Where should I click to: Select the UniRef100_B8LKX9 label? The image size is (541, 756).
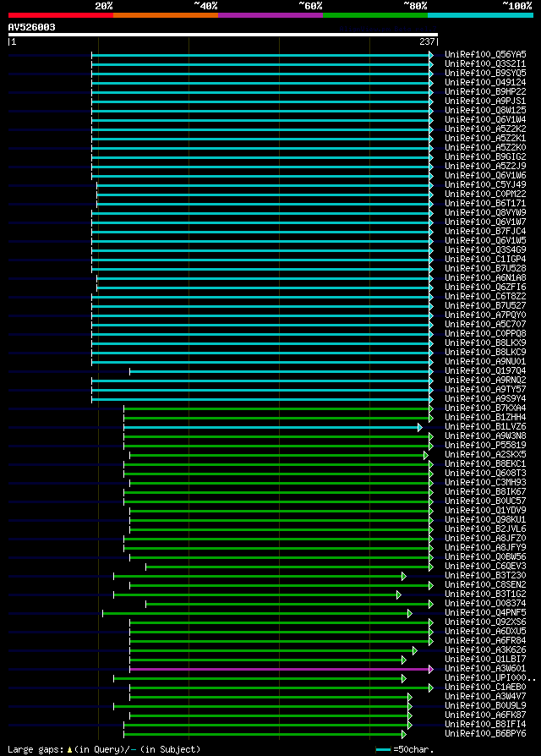pos(485,342)
